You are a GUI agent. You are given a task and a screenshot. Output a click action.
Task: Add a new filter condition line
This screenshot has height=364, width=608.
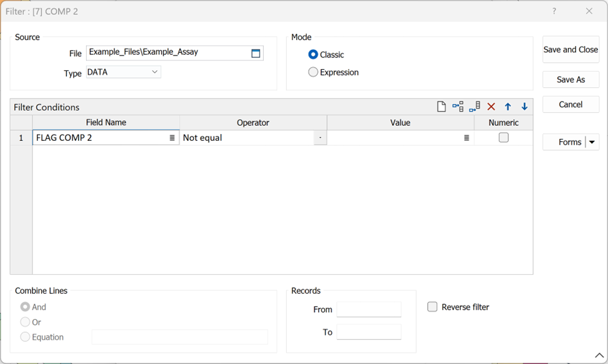coord(441,106)
